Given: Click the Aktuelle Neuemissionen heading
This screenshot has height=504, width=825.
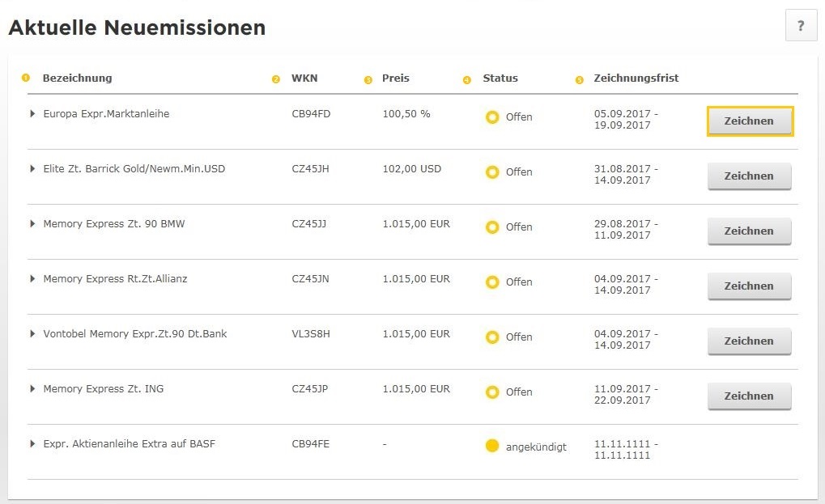Looking at the screenshot, I should point(137,28).
